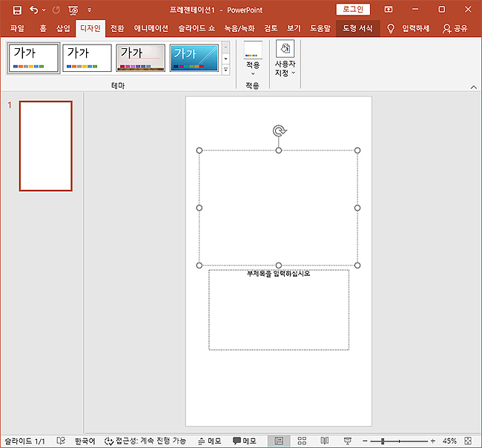
Task: Undo the last action
Action: 34,10
